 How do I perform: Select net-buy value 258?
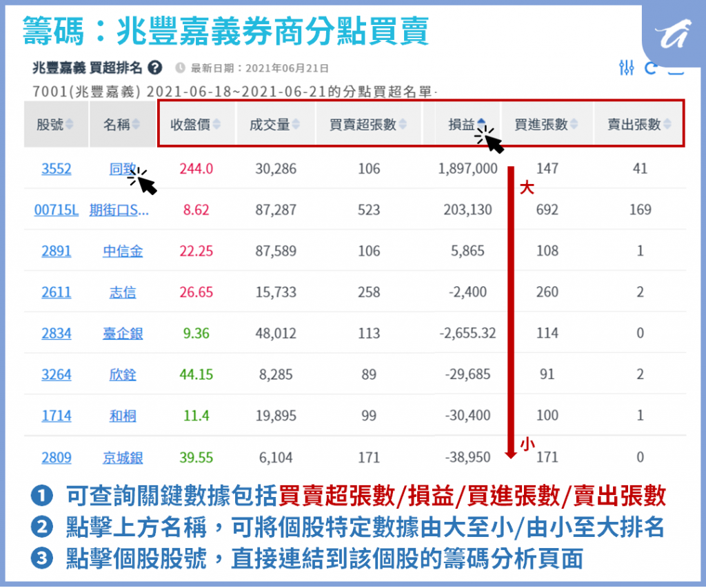point(370,292)
